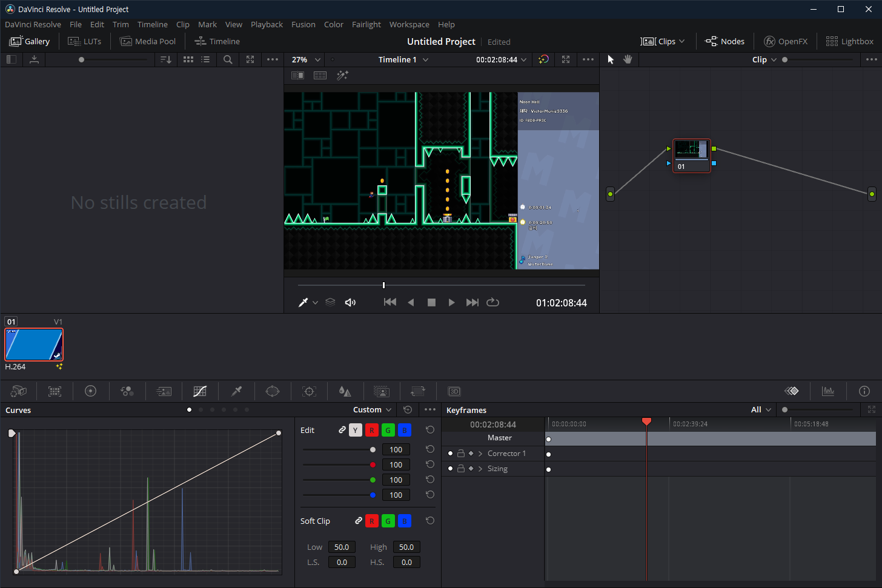Toggle the lock on Corrector 1
This screenshot has width=882, height=588.
click(x=460, y=453)
